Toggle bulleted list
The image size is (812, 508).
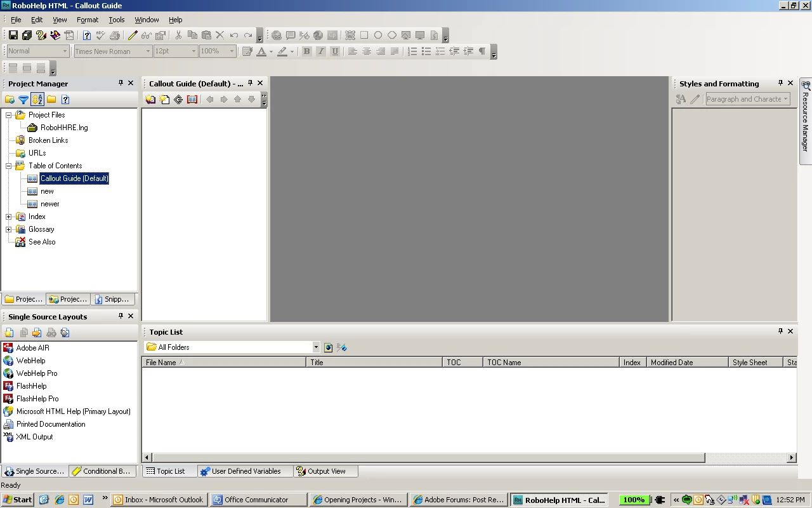coord(426,51)
